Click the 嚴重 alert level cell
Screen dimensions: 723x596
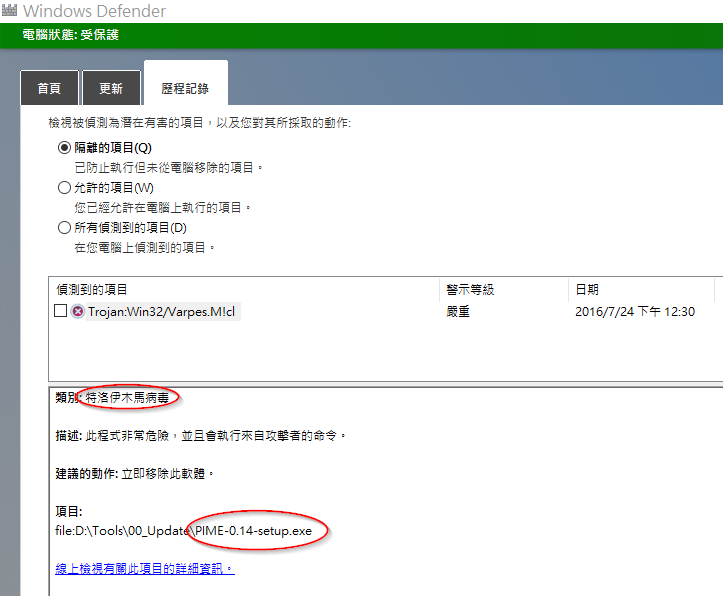(x=458, y=312)
